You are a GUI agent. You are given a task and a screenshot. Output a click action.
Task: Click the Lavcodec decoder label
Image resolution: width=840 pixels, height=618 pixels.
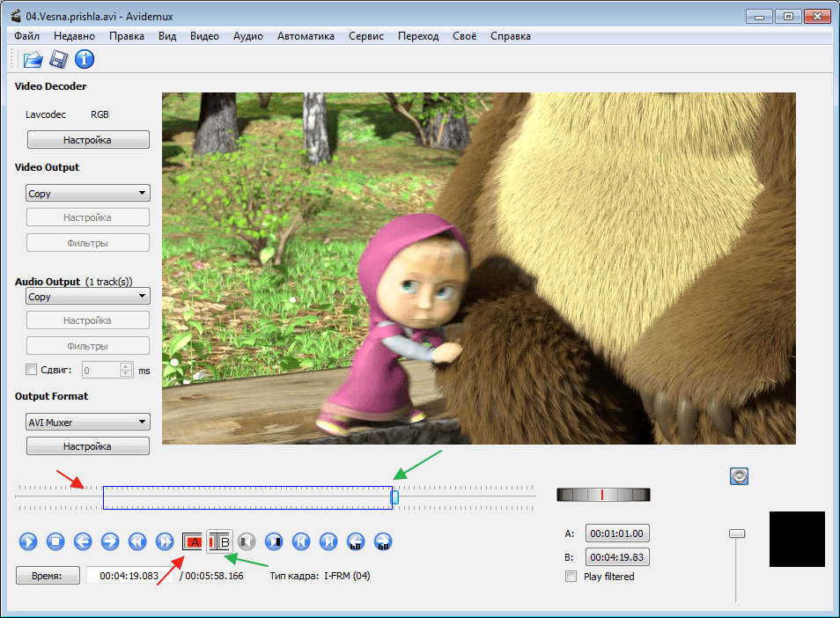[46, 114]
